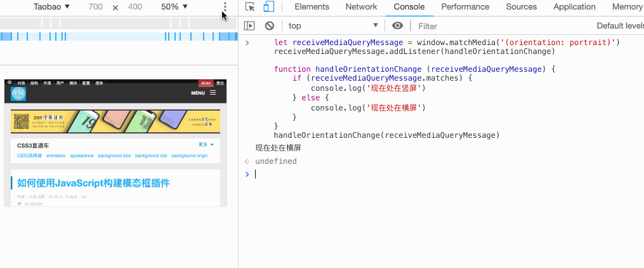Open the Sources tab
This screenshot has width=644, height=268.
(521, 6)
